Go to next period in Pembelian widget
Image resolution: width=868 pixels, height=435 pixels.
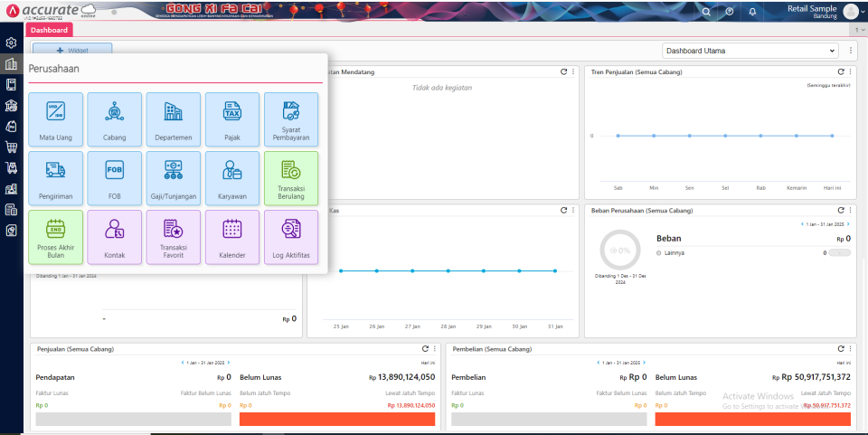(645, 363)
